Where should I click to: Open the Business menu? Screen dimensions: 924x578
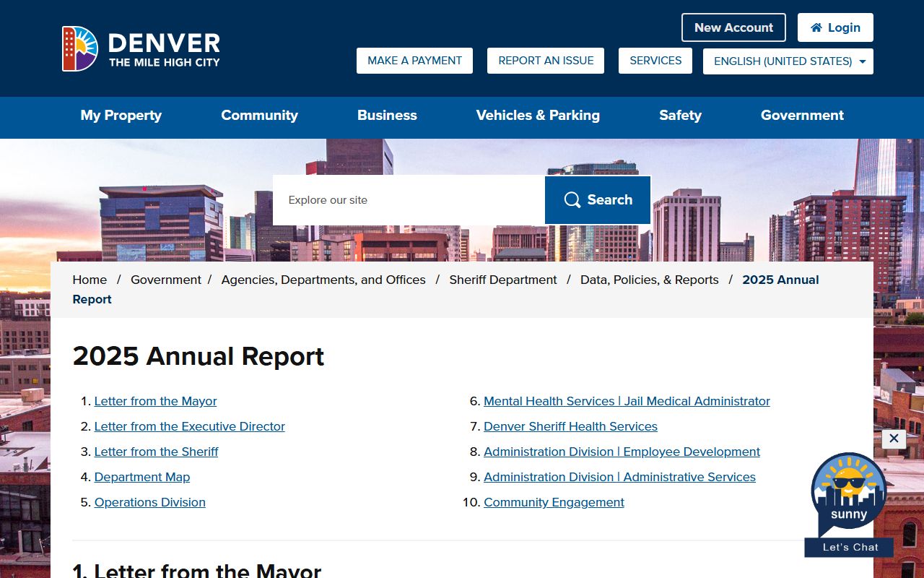387,116
